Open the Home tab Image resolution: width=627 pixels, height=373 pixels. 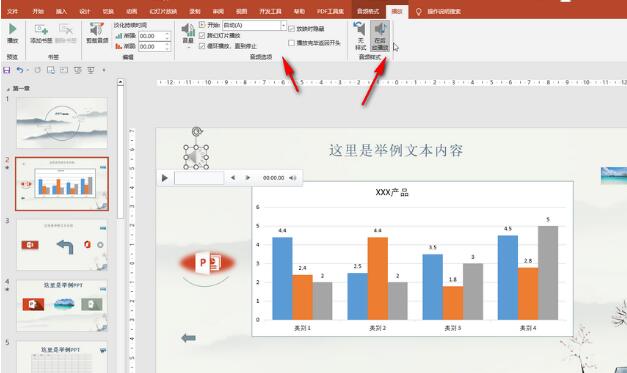click(x=38, y=11)
